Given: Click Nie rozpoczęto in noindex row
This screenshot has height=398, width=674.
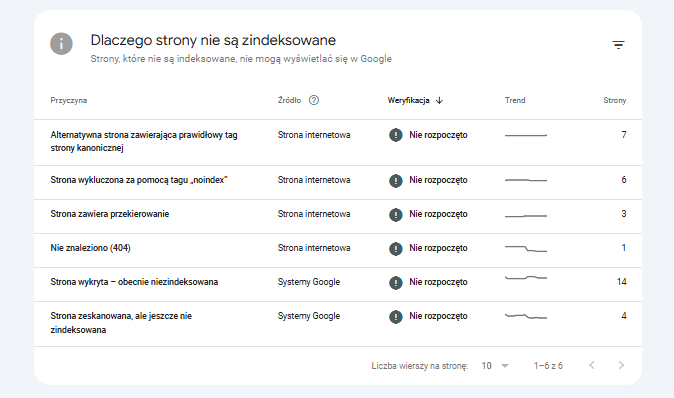Looking at the screenshot, I should (x=438, y=180).
